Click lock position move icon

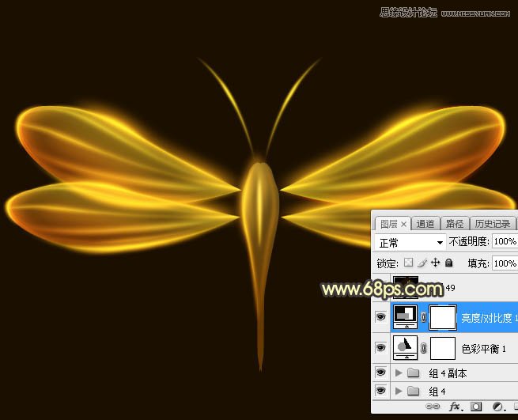click(435, 263)
